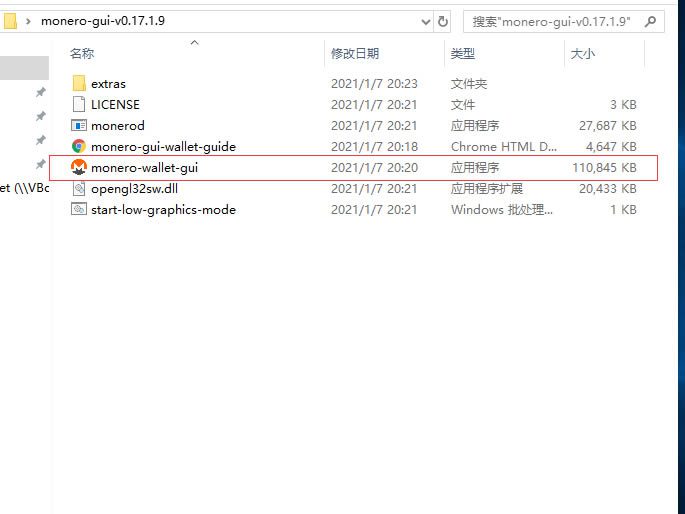Click the orange Monero wallet icon
The width and height of the screenshot is (685, 514).
click(79, 168)
